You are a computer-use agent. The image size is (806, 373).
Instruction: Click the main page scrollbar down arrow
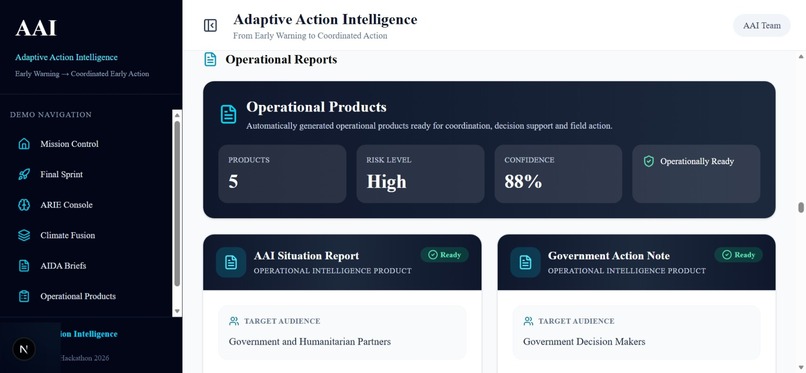[801, 368]
